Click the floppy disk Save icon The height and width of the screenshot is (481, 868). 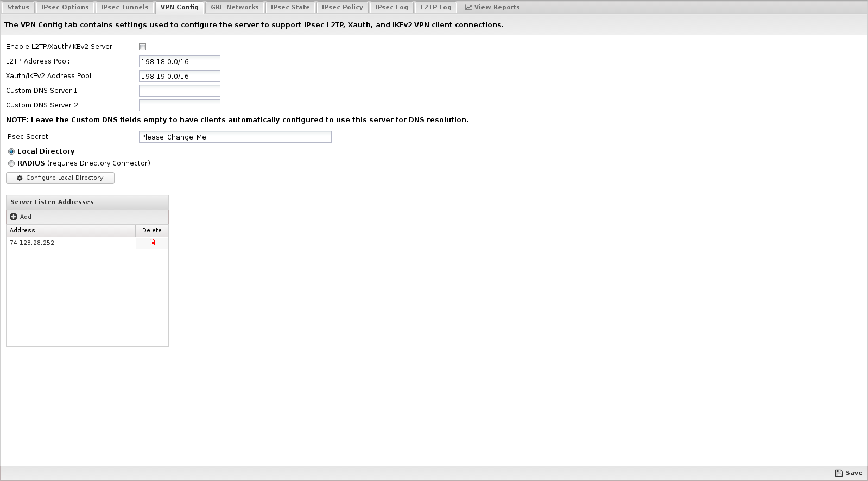[839, 473]
